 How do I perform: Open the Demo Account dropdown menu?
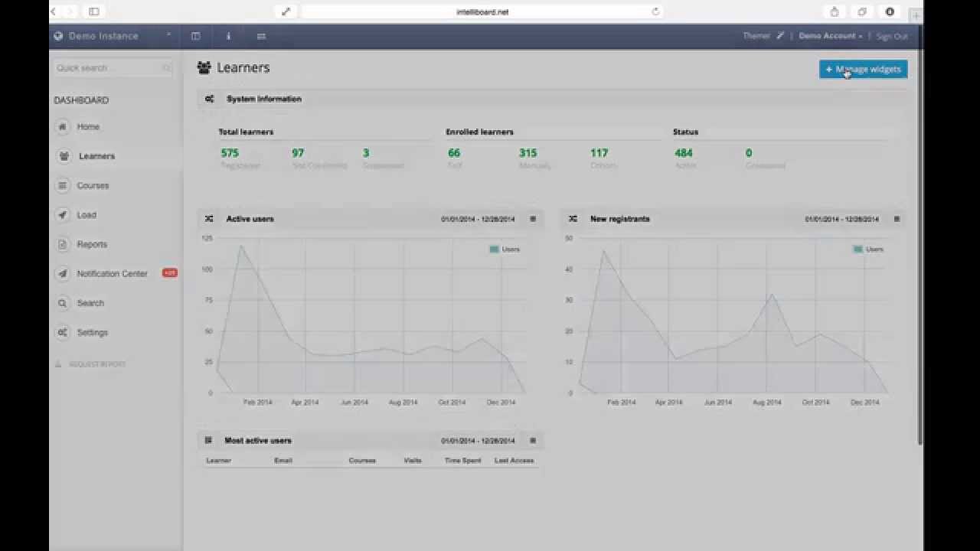(831, 36)
